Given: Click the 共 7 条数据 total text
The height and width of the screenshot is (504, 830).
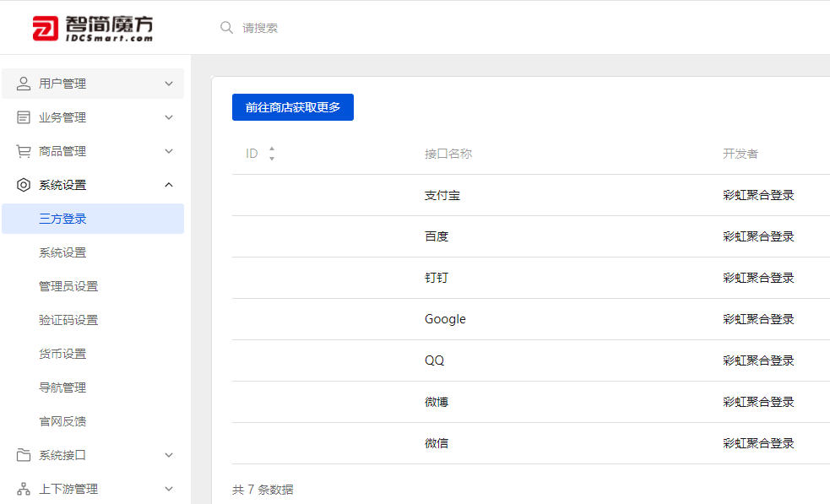Looking at the screenshot, I should [263, 490].
